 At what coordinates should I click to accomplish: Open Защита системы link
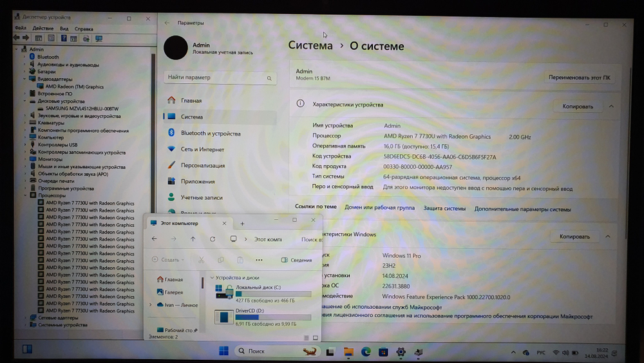[x=444, y=209]
